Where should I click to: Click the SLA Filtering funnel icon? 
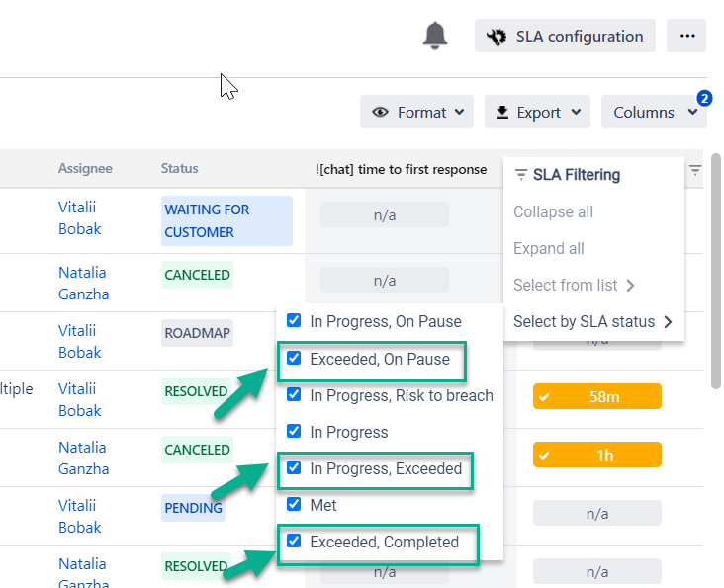coord(521,175)
